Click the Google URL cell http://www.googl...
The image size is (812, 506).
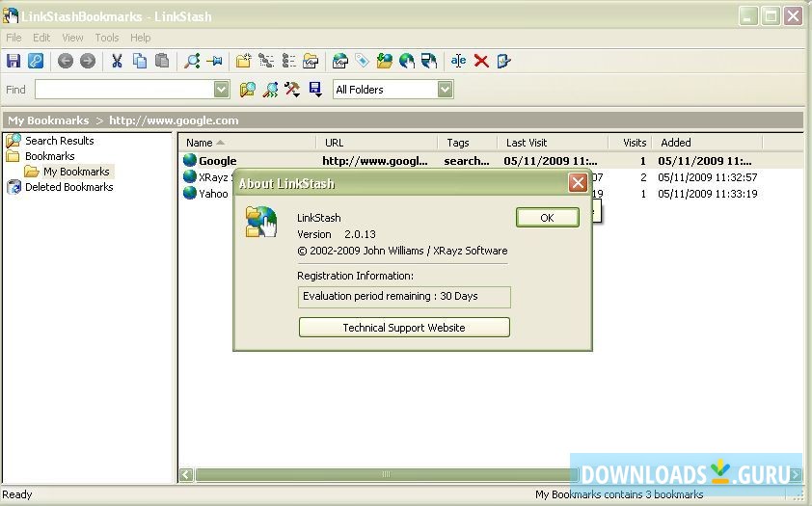(x=375, y=161)
